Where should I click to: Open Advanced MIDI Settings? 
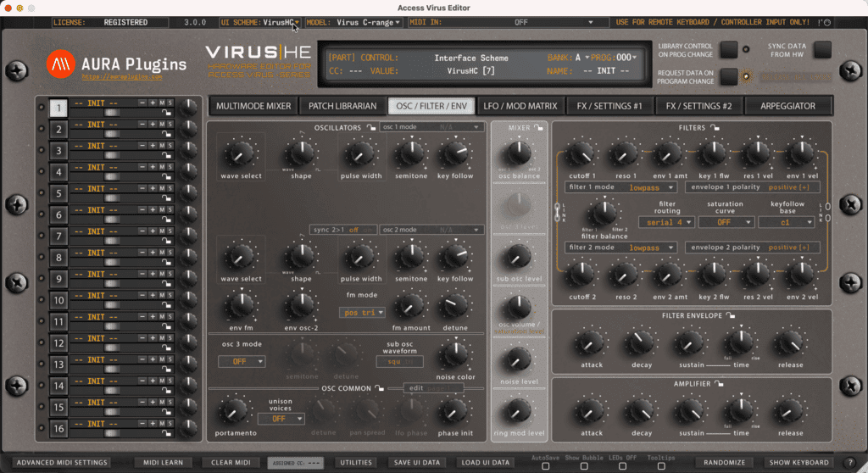coord(62,463)
